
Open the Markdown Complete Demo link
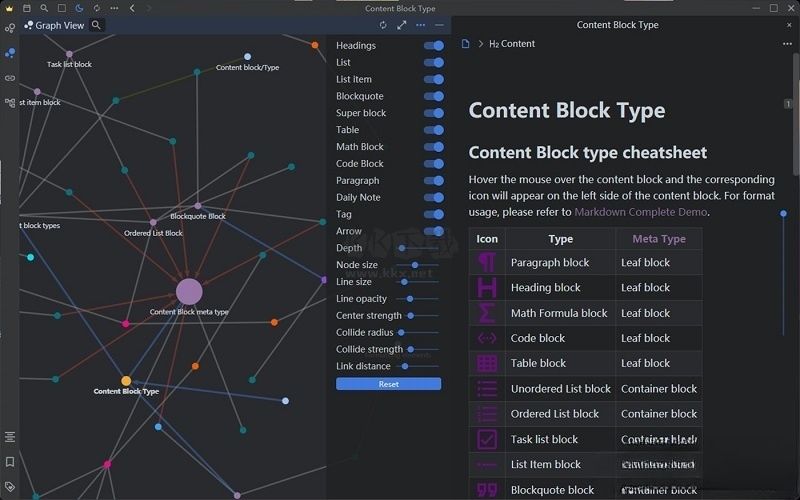click(x=641, y=212)
